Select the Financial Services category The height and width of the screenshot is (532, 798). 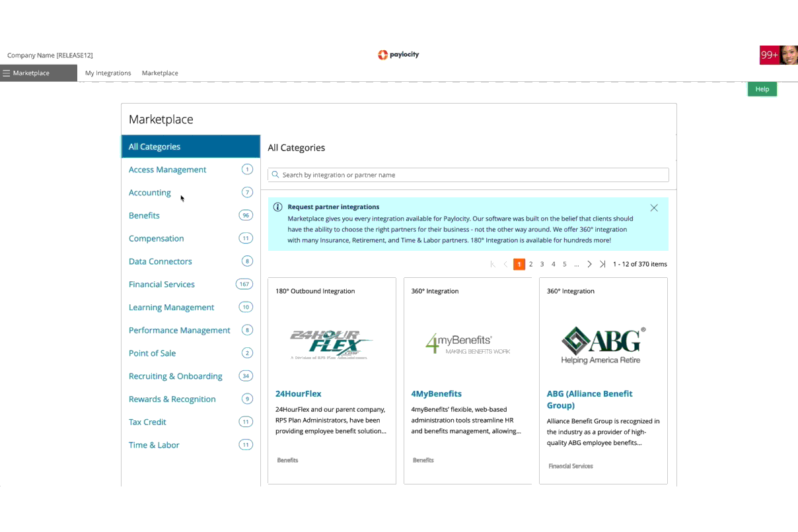pos(191,284)
